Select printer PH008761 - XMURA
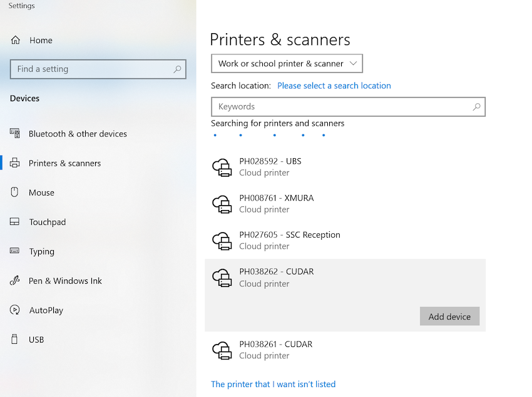Image resolution: width=532 pixels, height=397 pixels. [345, 204]
